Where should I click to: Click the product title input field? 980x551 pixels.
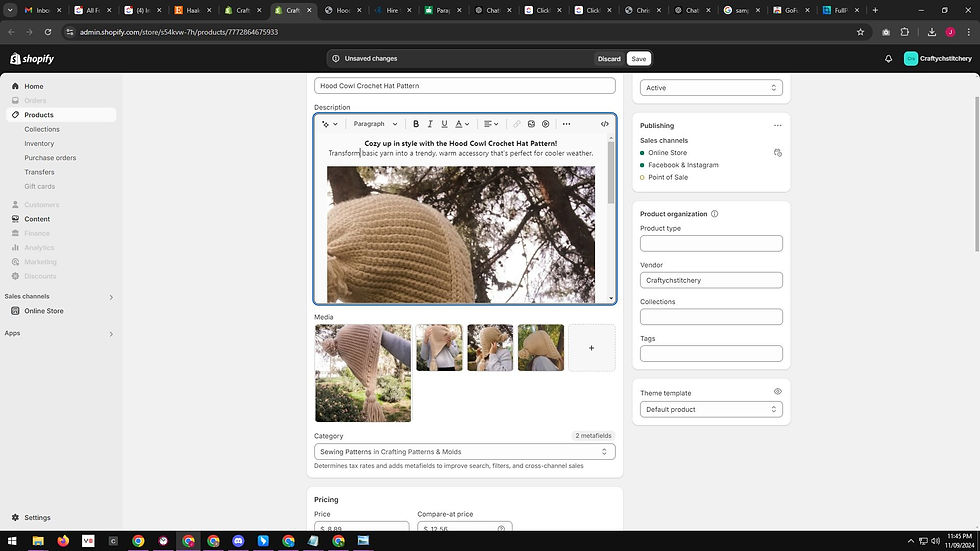pyautogui.click(x=464, y=86)
